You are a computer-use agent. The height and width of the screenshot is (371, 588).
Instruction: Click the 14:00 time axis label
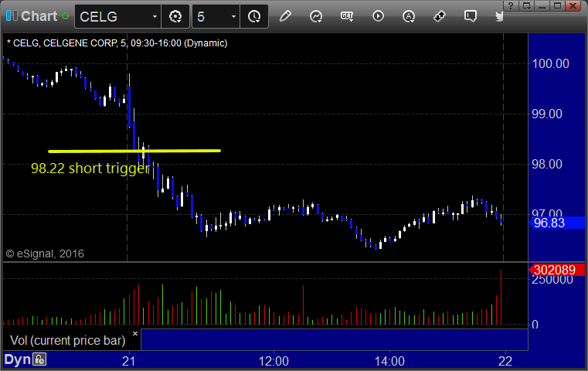[x=389, y=361]
